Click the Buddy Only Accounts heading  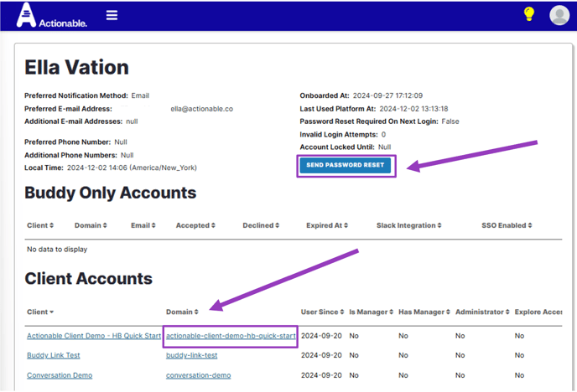(x=111, y=193)
